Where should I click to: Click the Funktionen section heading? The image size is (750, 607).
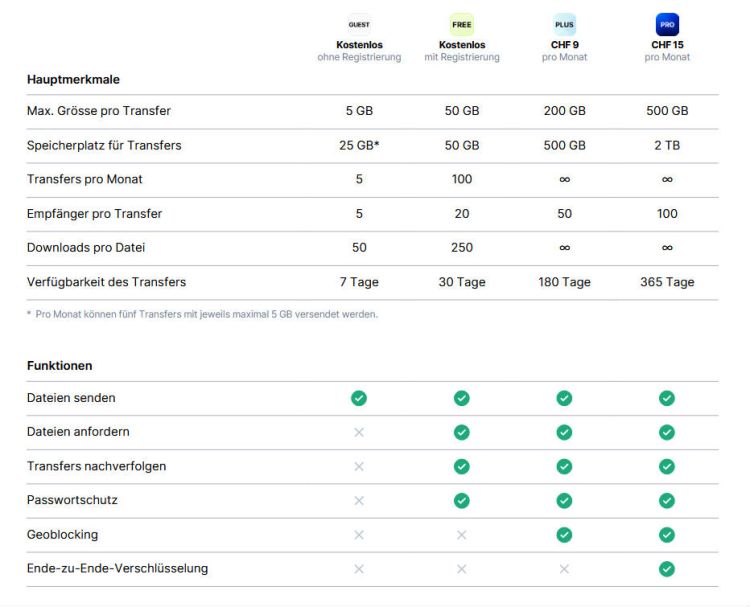tap(59, 365)
